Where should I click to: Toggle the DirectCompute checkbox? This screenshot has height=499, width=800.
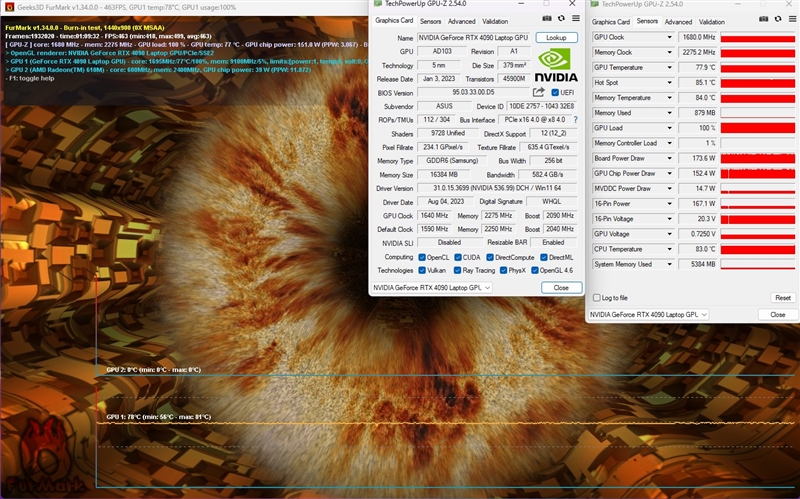click(x=490, y=257)
